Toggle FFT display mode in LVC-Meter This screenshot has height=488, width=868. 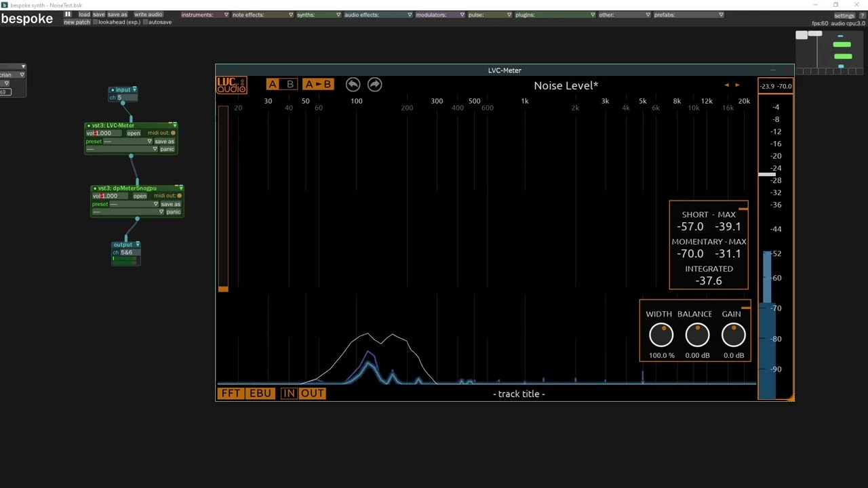(230, 393)
